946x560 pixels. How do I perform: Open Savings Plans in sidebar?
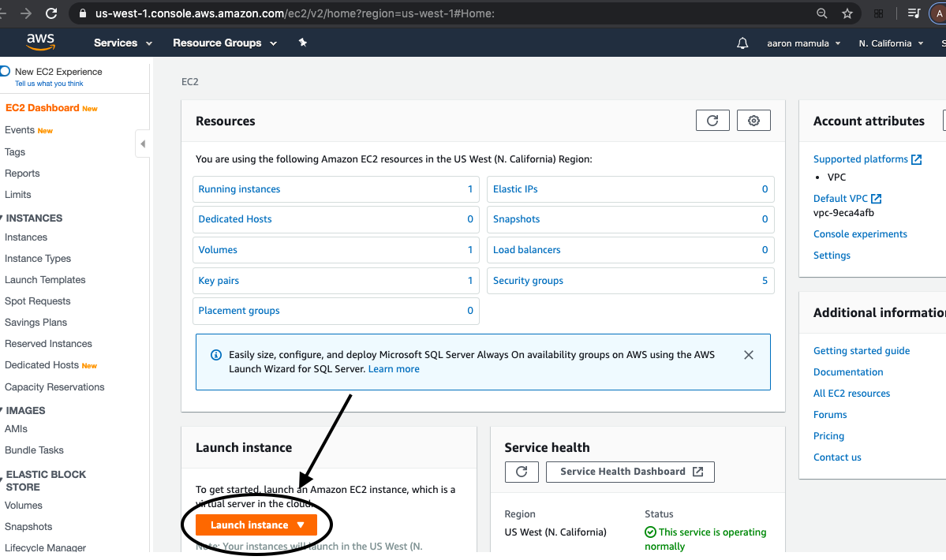pos(36,323)
